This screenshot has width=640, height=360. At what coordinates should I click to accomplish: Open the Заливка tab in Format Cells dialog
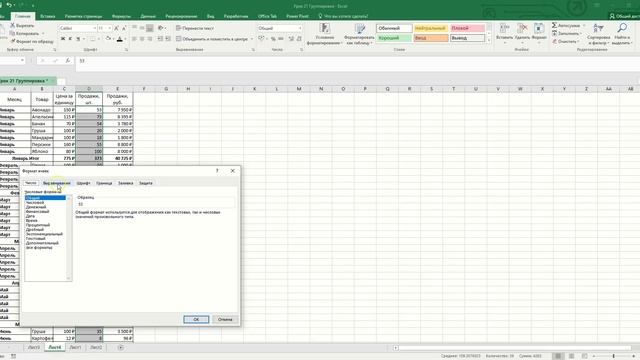click(x=126, y=183)
